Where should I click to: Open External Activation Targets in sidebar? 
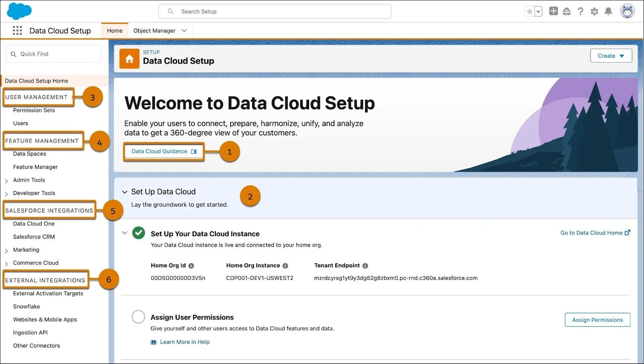coord(48,294)
